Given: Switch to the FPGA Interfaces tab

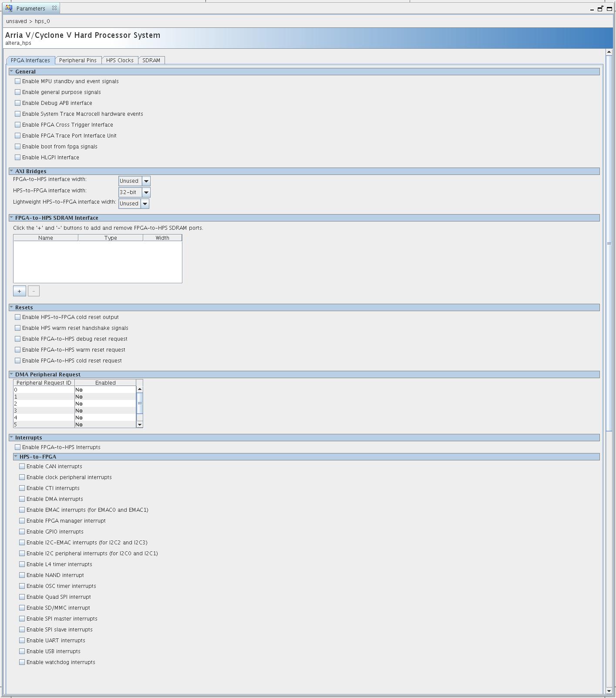Looking at the screenshot, I should pos(30,60).
